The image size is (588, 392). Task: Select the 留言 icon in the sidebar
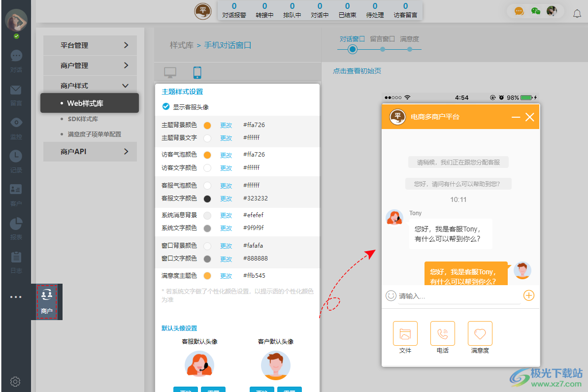(x=16, y=93)
